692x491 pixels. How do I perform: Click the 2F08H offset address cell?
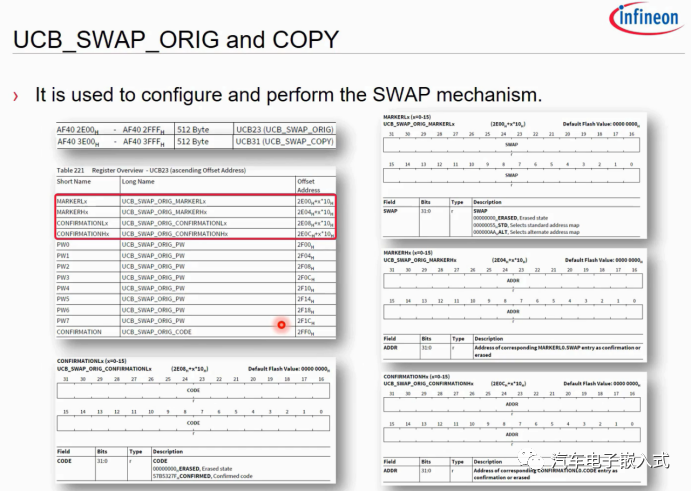(x=305, y=266)
